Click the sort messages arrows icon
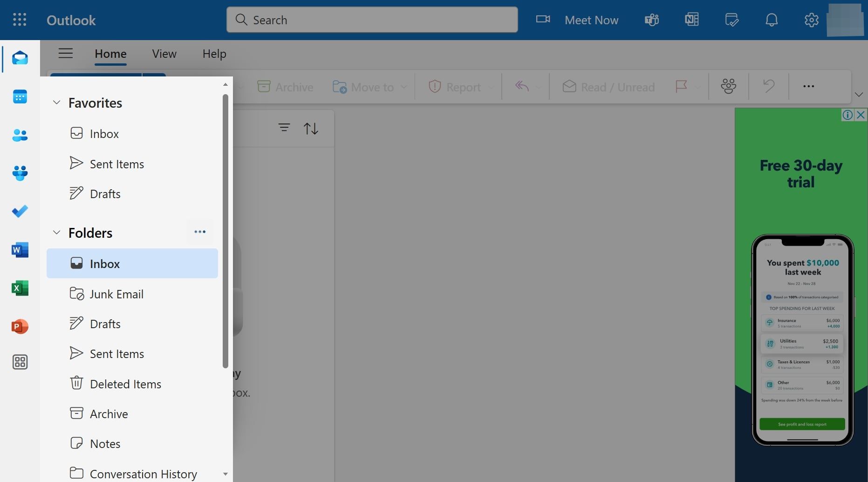The height and width of the screenshot is (482, 868). click(x=311, y=128)
